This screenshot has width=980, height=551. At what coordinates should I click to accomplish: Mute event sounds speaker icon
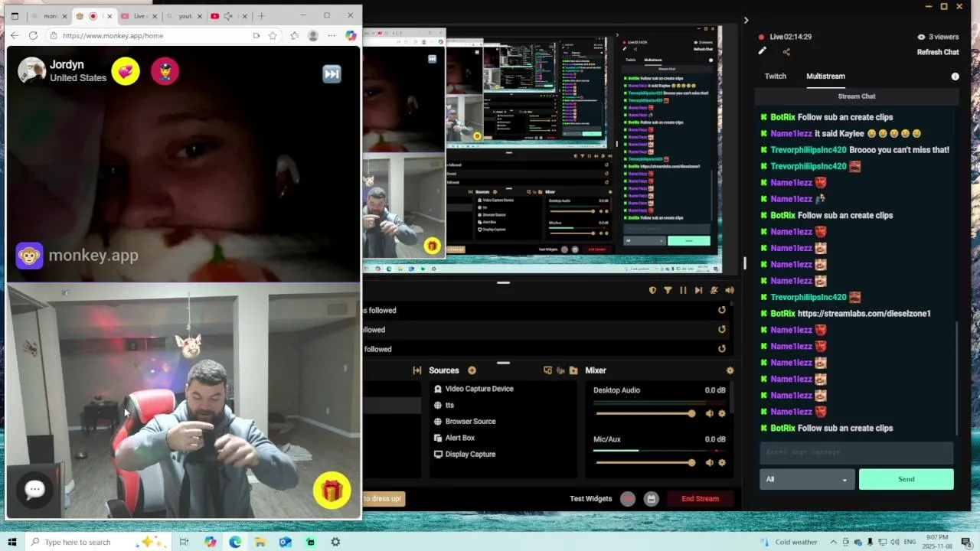coord(729,290)
